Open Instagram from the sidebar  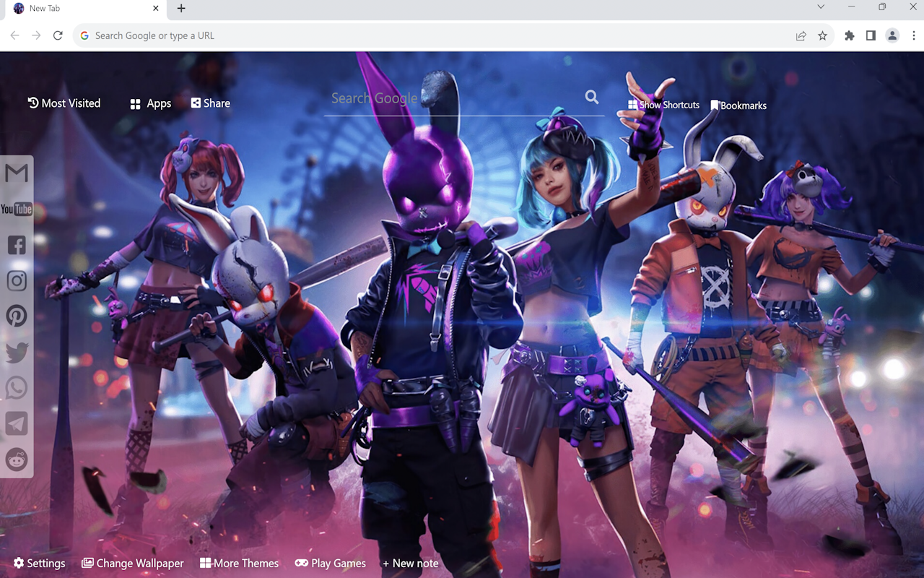(x=17, y=281)
